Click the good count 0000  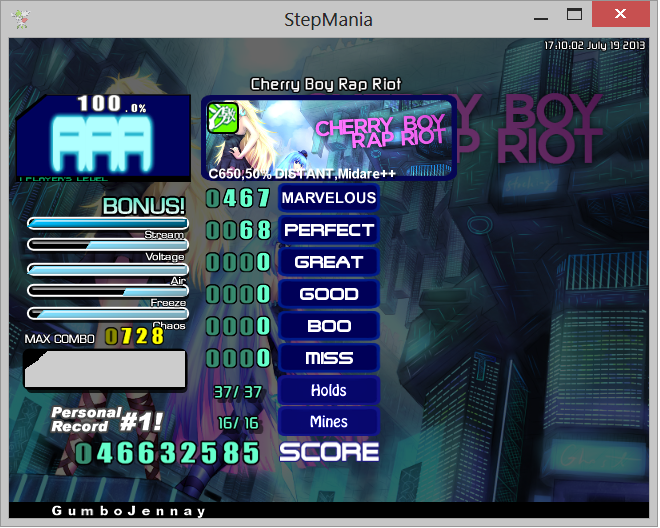click(238, 294)
